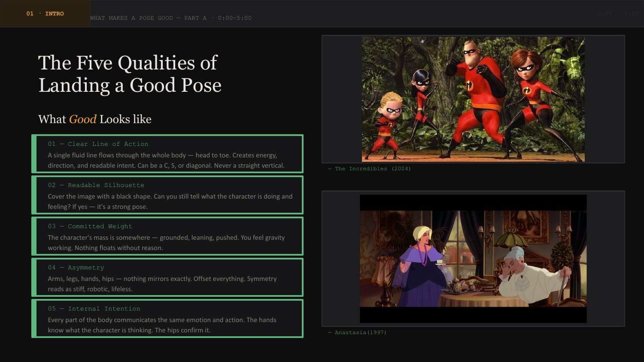The image size is (644, 362).
Task: Select the '05 — Internal Intention' heading
Action: [x=94, y=309]
